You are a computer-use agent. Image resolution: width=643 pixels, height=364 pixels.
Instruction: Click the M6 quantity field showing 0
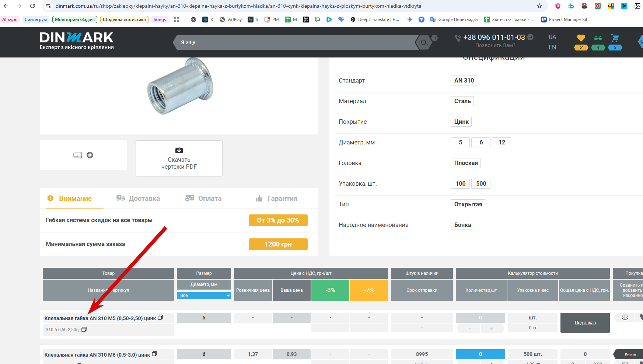pyautogui.click(x=480, y=354)
